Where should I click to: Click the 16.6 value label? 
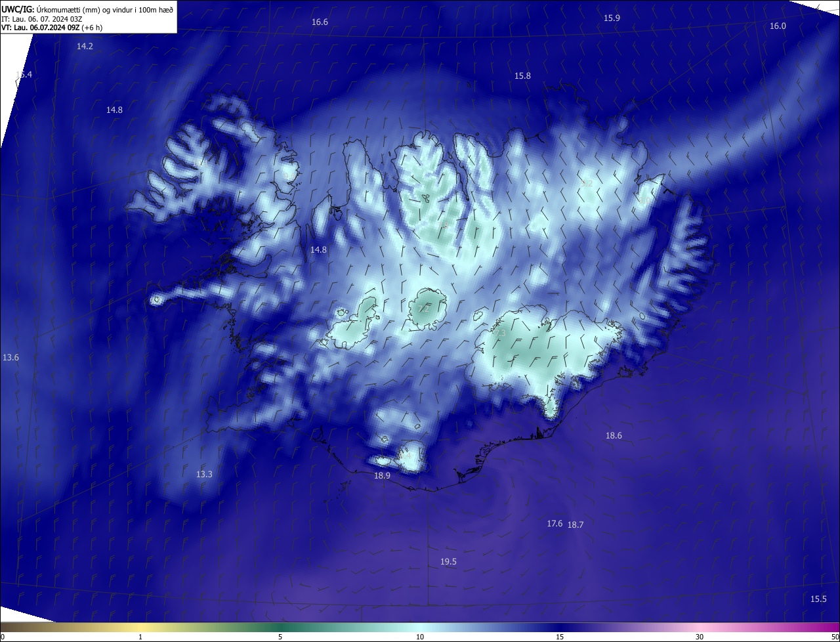[x=320, y=22]
